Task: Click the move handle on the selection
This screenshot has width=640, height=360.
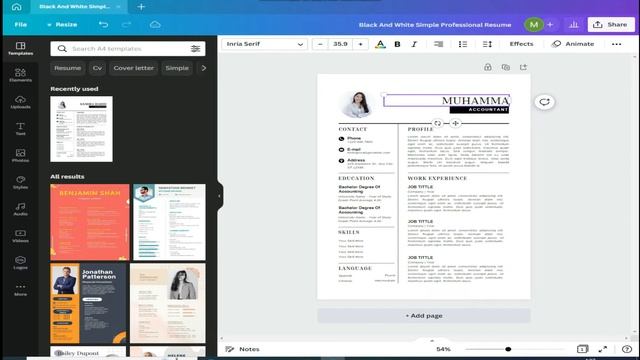Action: coord(455,123)
